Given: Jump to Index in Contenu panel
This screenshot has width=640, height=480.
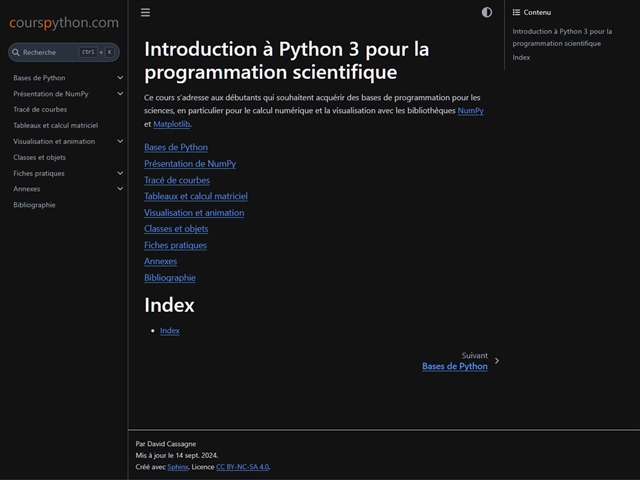Looking at the screenshot, I should pos(521,57).
